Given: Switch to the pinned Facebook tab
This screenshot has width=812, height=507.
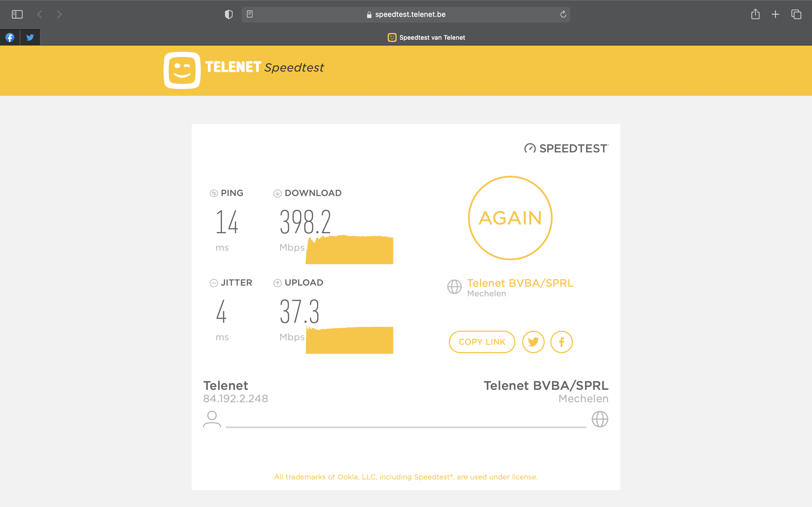Looking at the screenshot, I should [x=10, y=37].
